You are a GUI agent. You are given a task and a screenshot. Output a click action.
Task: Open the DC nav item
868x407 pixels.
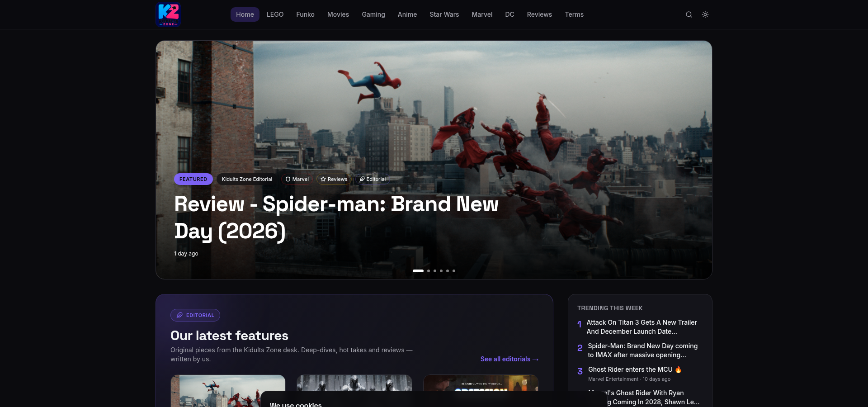pyautogui.click(x=509, y=14)
